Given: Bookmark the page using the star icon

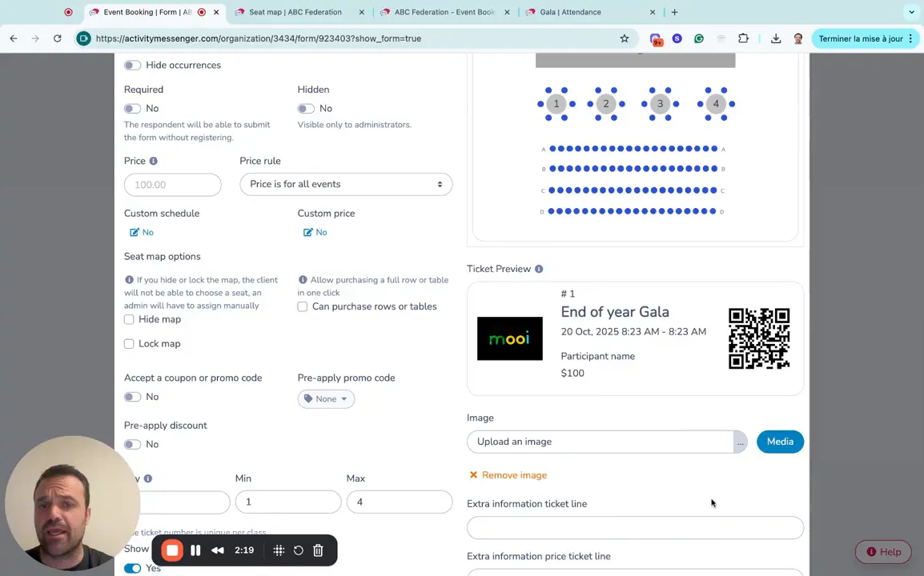Looking at the screenshot, I should click(x=625, y=38).
